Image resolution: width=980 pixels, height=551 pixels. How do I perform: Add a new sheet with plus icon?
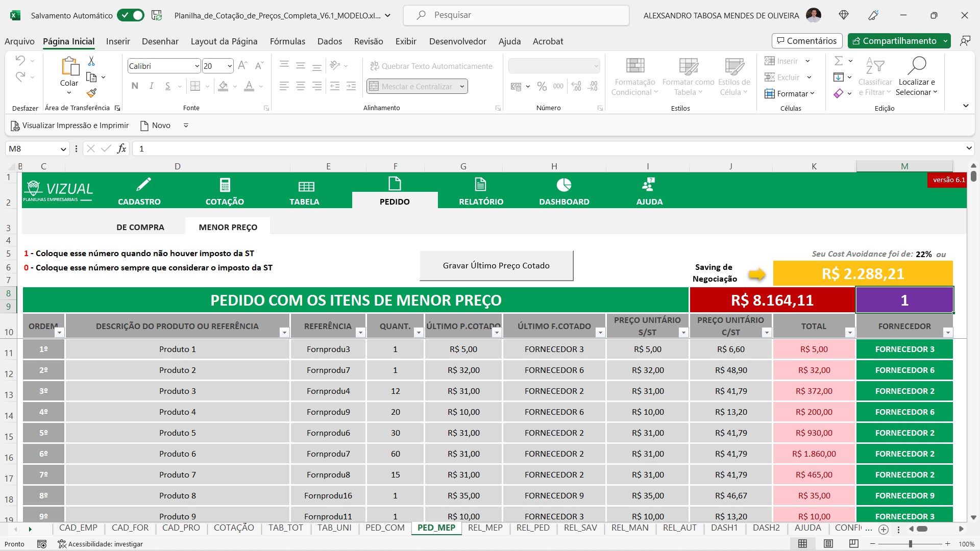[884, 529]
